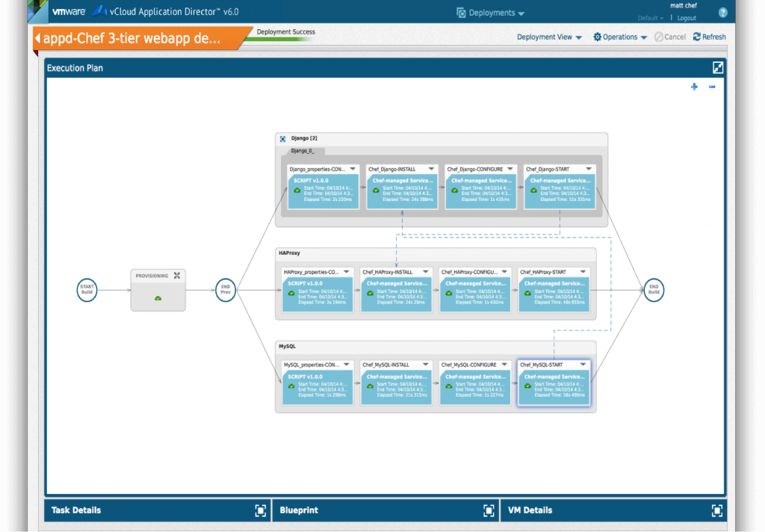Open the Deployment View dropdown
The width and height of the screenshot is (765, 532).
[x=549, y=37]
